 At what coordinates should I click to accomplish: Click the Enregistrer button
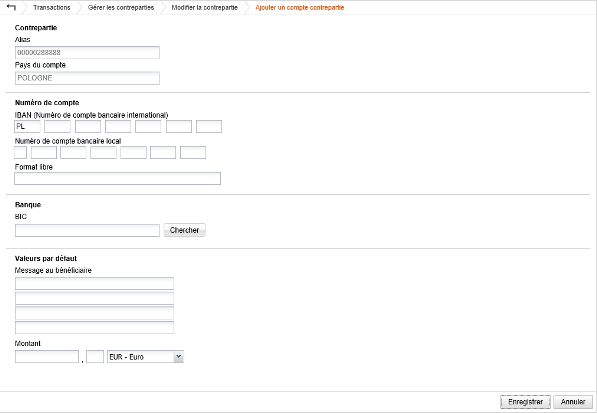(525, 402)
